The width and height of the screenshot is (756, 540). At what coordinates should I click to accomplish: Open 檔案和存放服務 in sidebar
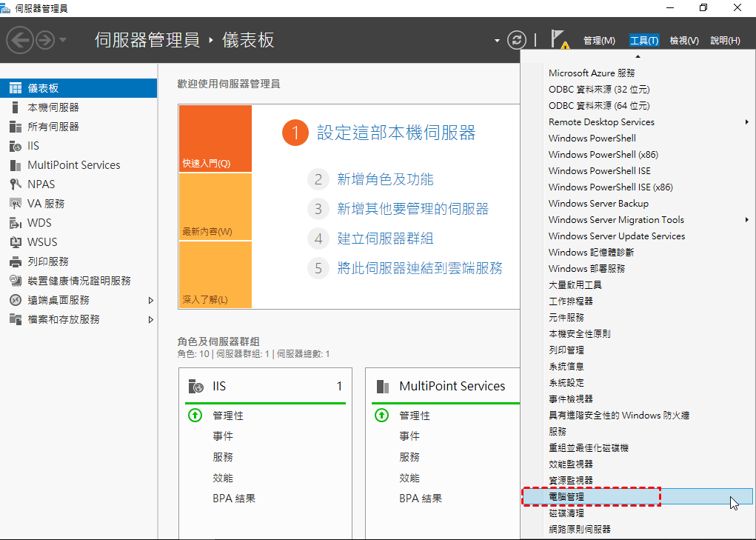78,320
